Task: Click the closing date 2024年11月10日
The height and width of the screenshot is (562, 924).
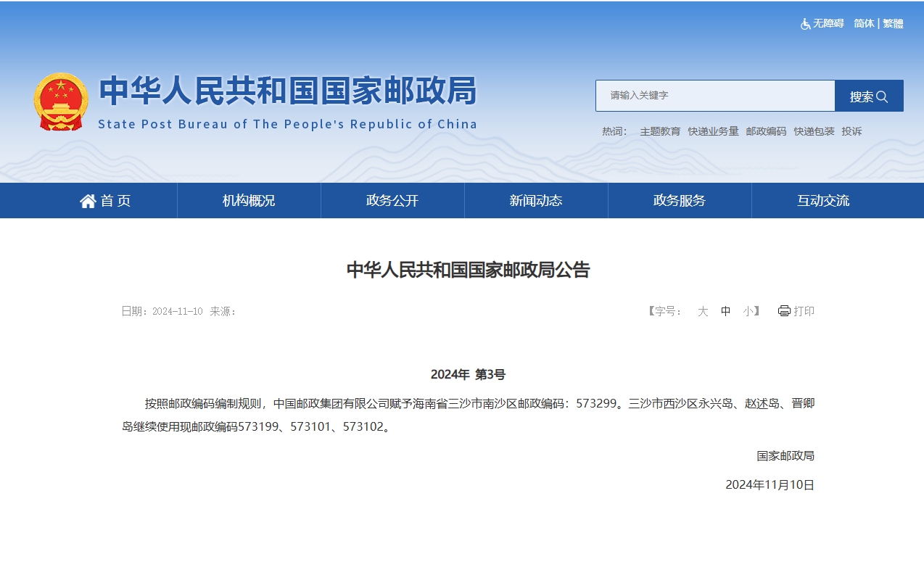Action: tap(770, 485)
